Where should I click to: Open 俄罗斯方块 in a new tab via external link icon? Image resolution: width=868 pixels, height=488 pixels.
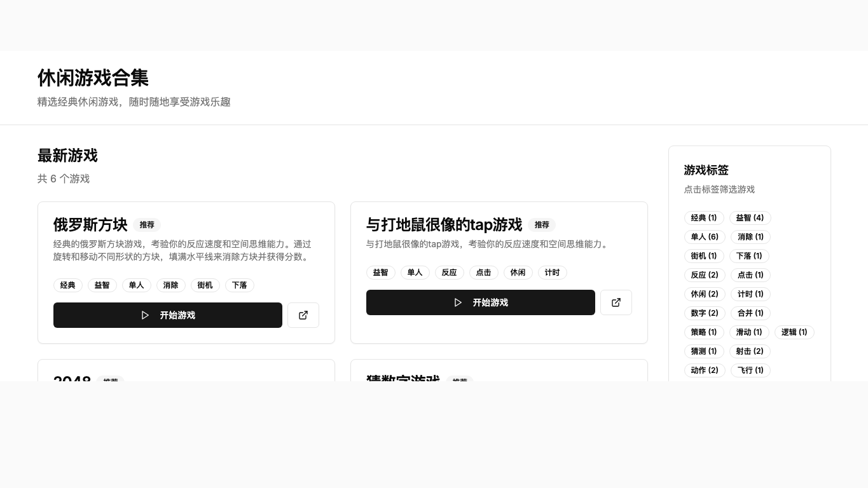pos(303,315)
